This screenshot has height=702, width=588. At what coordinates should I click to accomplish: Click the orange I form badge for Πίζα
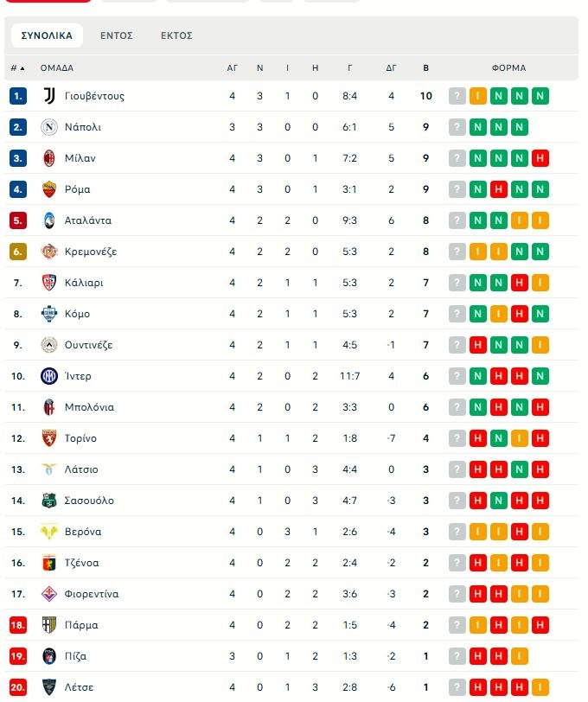coord(520,656)
